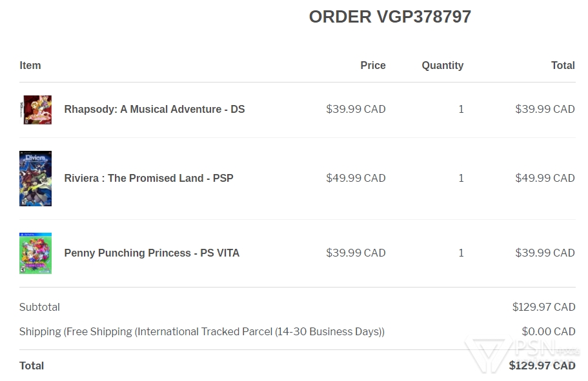Click the Price column header
Viewport: 588px width, 381px height.
pos(373,65)
